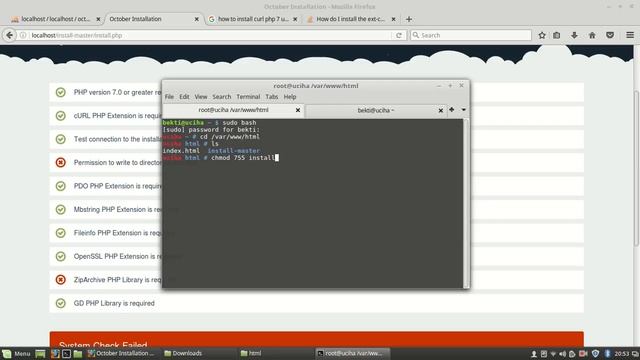Show bookmarks list icon in Firefox toolbar
The height and width of the screenshot is (360, 640).
tap(557, 35)
